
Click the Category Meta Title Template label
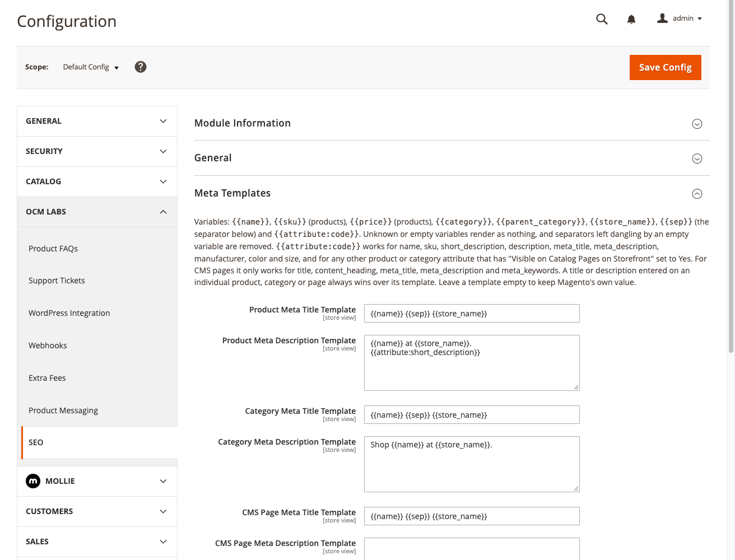(x=300, y=411)
